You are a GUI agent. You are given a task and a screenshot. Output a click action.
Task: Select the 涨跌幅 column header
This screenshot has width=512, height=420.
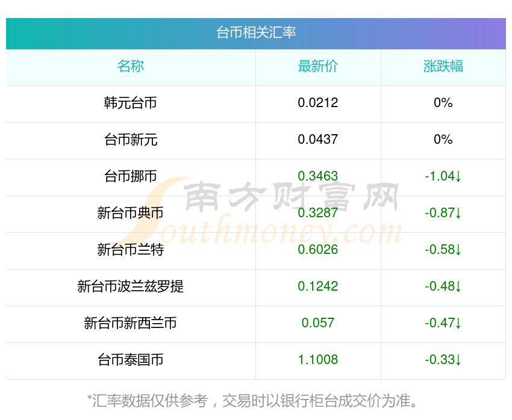click(x=443, y=66)
